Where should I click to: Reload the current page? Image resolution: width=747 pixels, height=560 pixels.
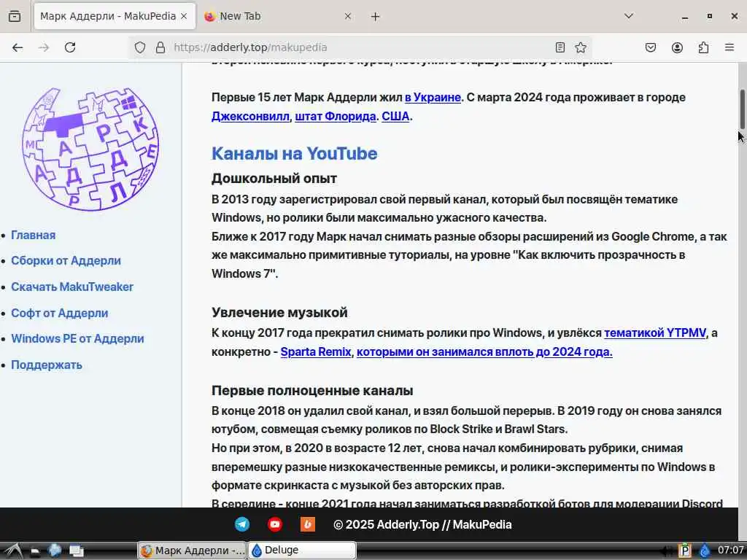coord(70,47)
